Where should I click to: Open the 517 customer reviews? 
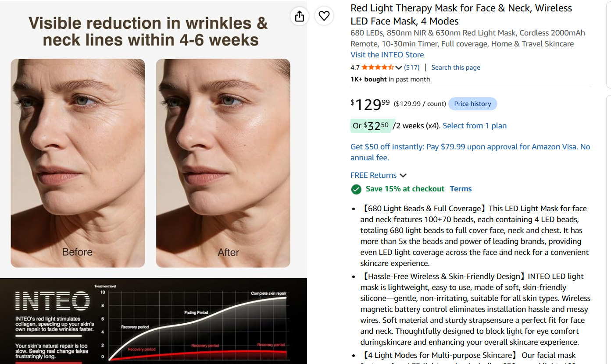[x=412, y=67]
